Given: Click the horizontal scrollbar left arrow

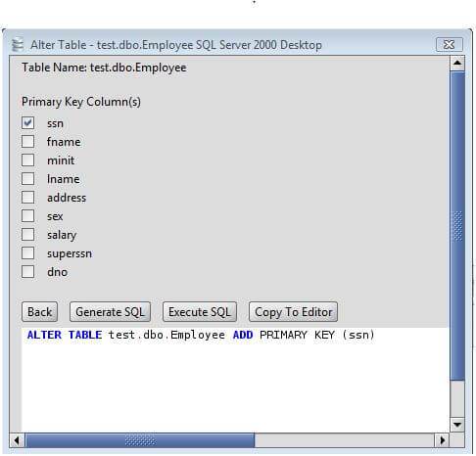Looking at the screenshot, I should click(x=17, y=440).
